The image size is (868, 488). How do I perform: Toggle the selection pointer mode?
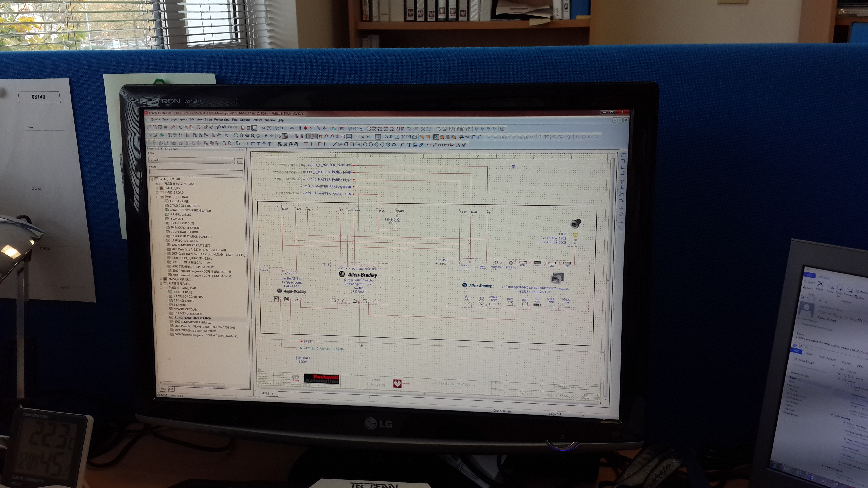pyautogui.click(x=378, y=137)
